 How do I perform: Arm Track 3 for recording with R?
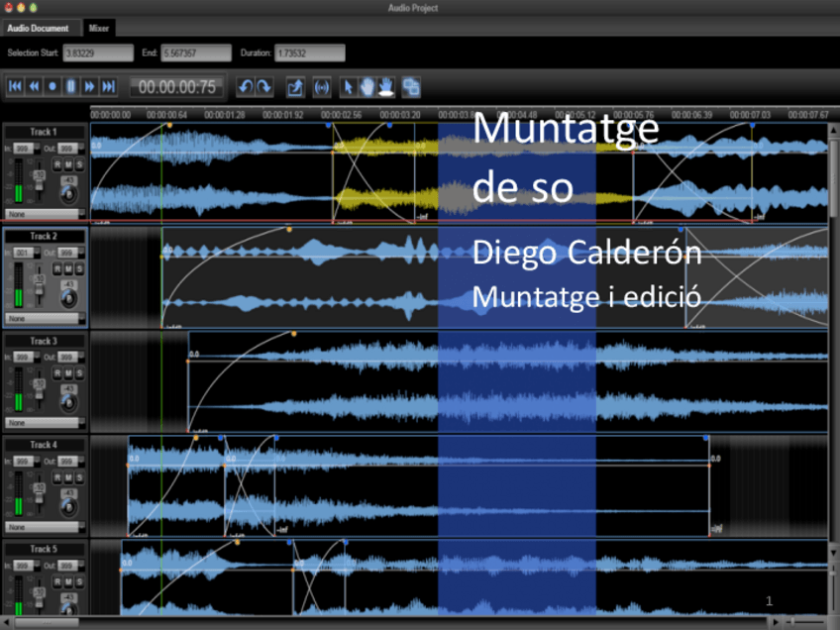pos(57,372)
